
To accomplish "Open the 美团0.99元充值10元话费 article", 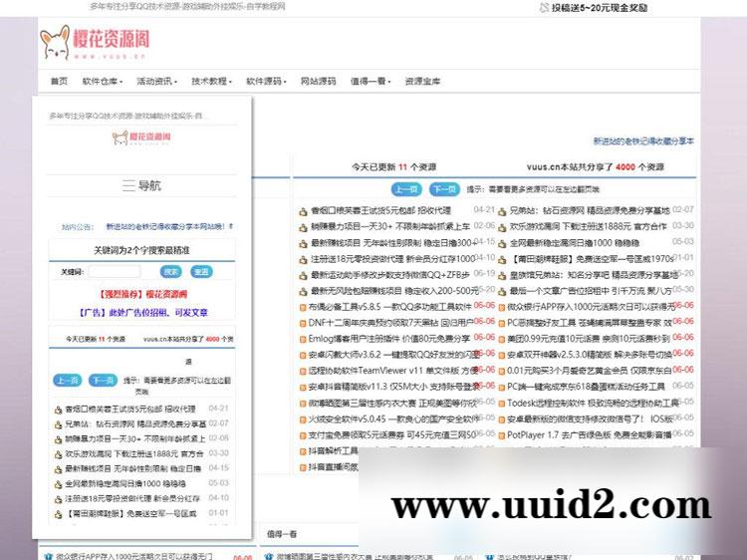I will (589, 340).
